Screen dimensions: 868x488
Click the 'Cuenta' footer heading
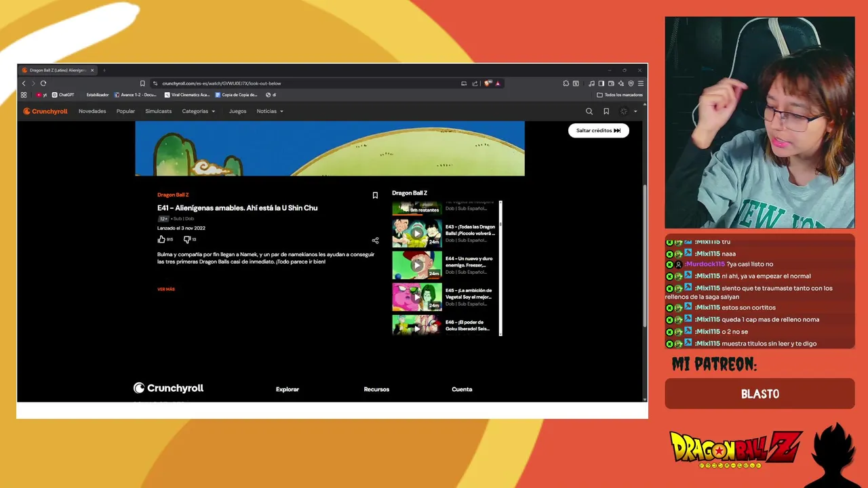(x=462, y=389)
